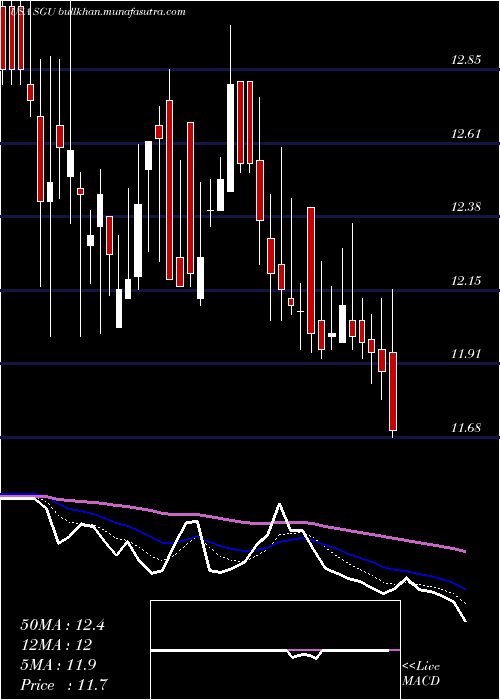Click the 12MA : 12 readout

[x=56, y=645]
